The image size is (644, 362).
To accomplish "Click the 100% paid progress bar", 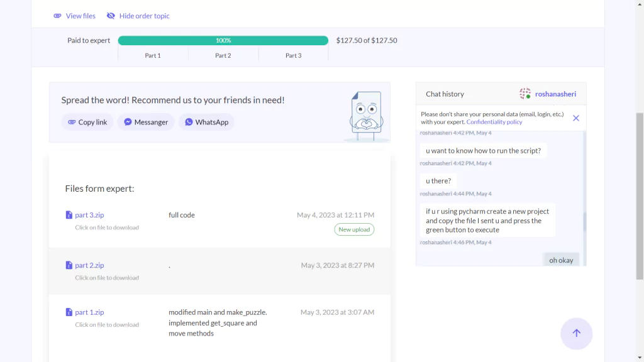I will tap(223, 40).
